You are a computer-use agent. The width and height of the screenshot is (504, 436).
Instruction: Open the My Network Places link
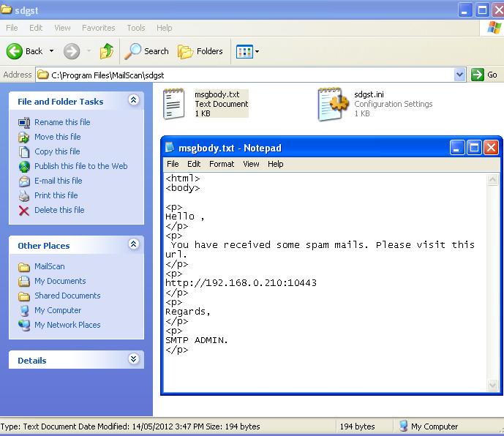tap(67, 325)
